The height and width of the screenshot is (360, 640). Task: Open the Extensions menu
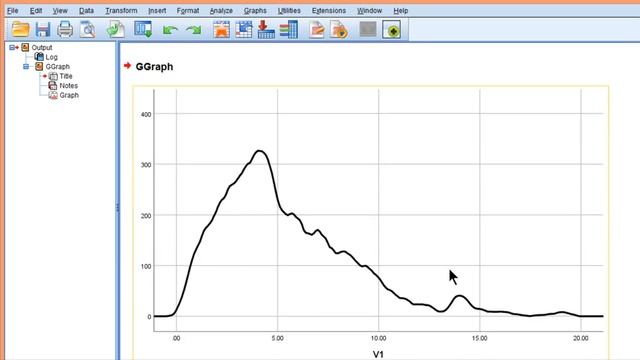pyautogui.click(x=329, y=11)
